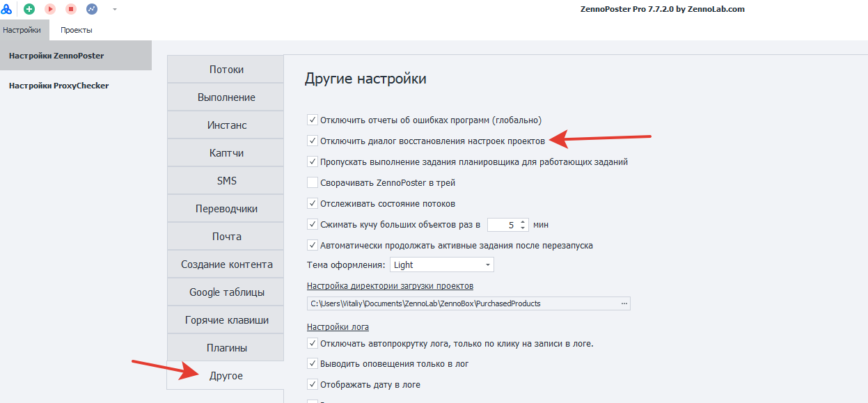The width and height of the screenshot is (868, 403).
Task: Click Настройка директории загрузки проектов heading
Action: pos(390,286)
